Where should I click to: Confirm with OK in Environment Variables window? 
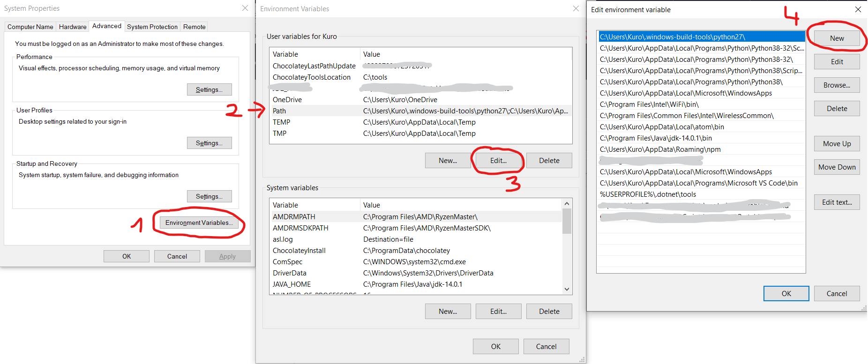495,346
